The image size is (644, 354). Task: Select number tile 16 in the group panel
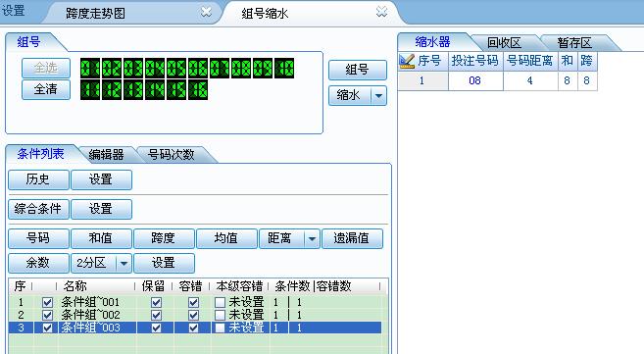(x=198, y=90)
